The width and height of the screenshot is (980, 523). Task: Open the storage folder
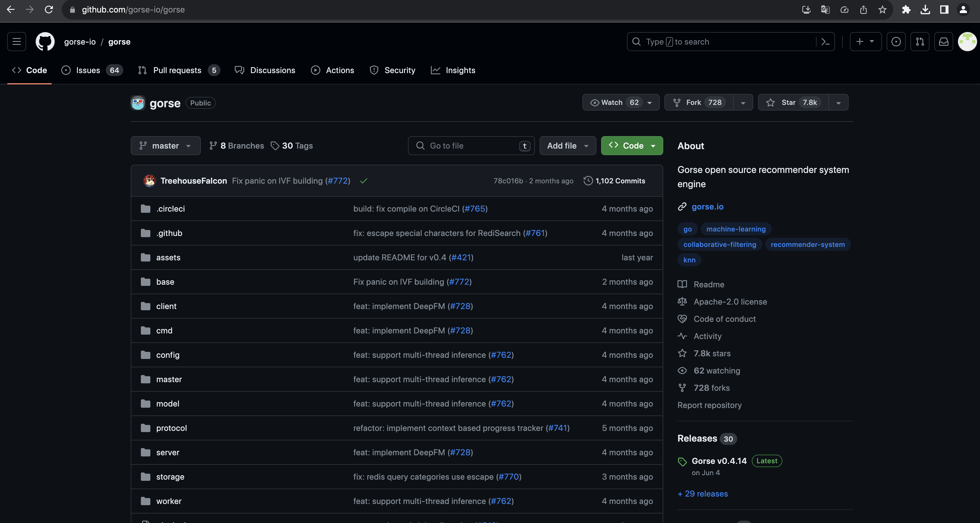click(170, 477)
